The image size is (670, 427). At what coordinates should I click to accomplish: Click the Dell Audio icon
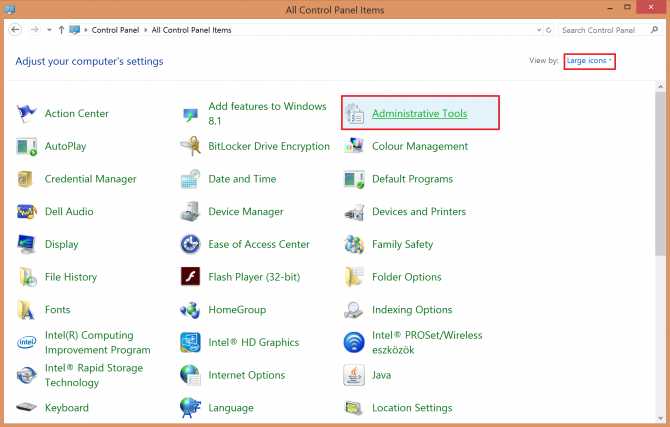[x=26, y=212]
